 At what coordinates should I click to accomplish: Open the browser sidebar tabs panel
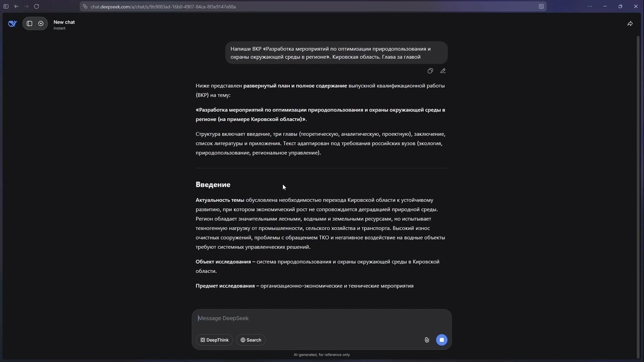coord(6,6)
